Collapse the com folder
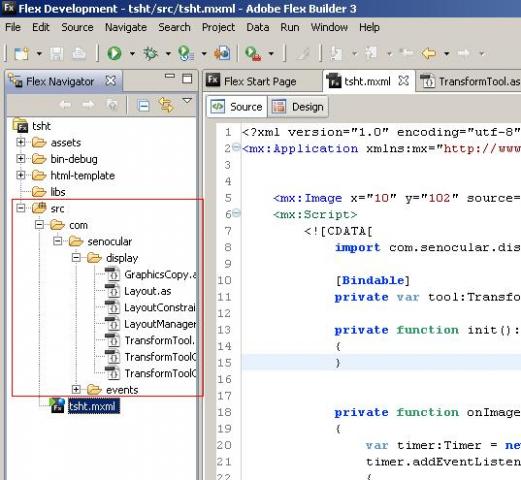This screenshot has width=521, height=480. pos(39,225)
